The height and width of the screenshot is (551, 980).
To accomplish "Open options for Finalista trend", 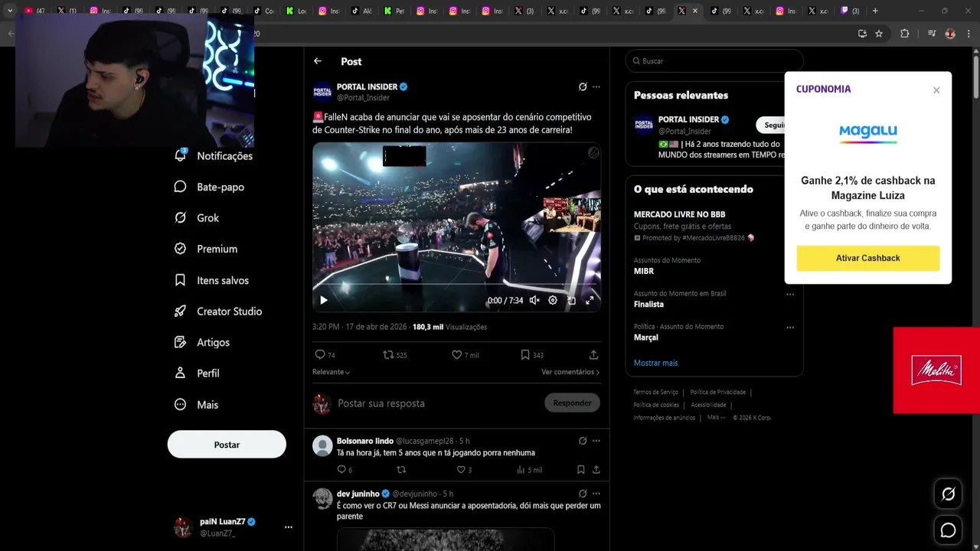I will click(x=790, y=295).
